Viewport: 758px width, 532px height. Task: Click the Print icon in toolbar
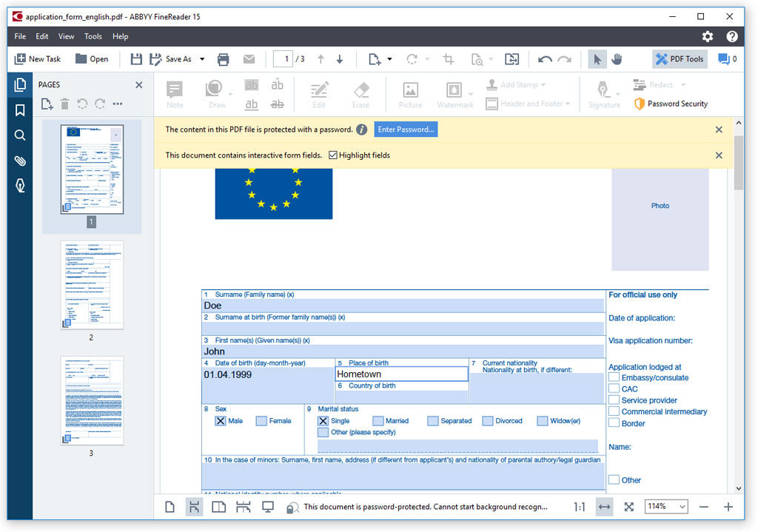[x=224, y=59]
